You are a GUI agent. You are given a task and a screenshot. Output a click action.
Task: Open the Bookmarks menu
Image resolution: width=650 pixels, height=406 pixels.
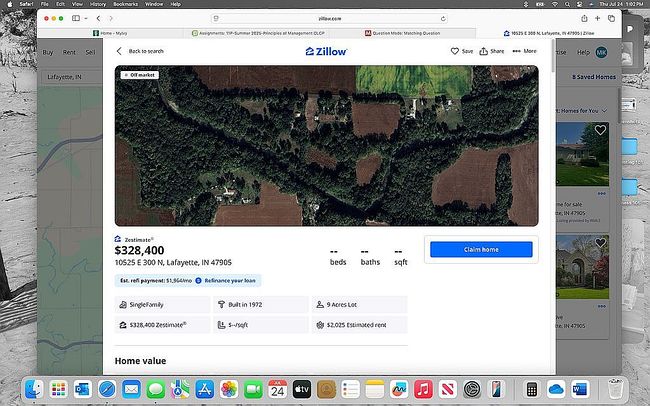(126, 4)
